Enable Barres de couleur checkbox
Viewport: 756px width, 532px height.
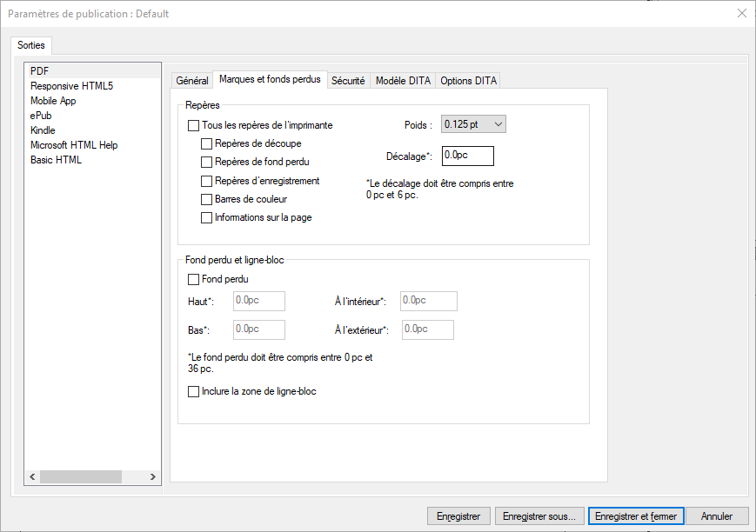[207, 199]
